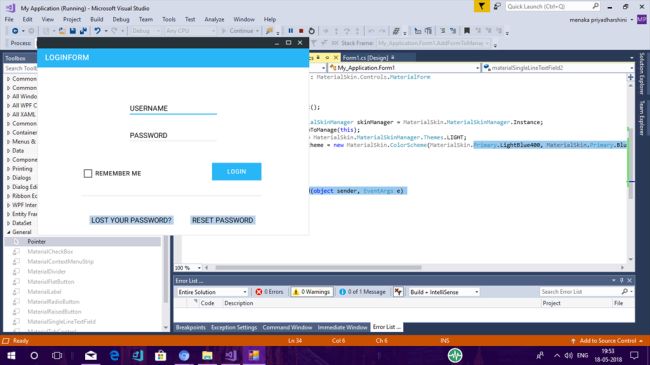The image size is (650, 365).
Task: Click the LOGIN button
Action: point(237,172)
